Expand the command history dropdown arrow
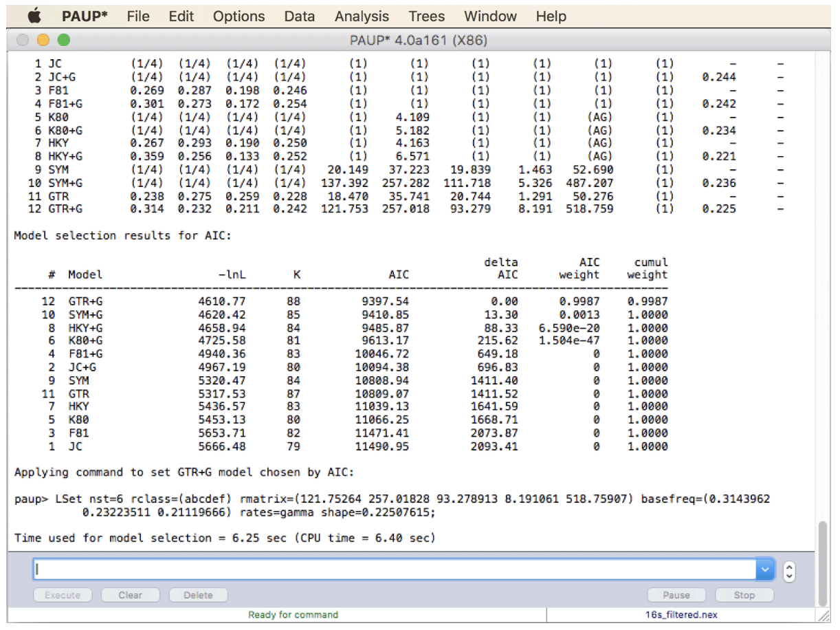The width and height of the screenshot is (840, 630). tap(765, 569)
